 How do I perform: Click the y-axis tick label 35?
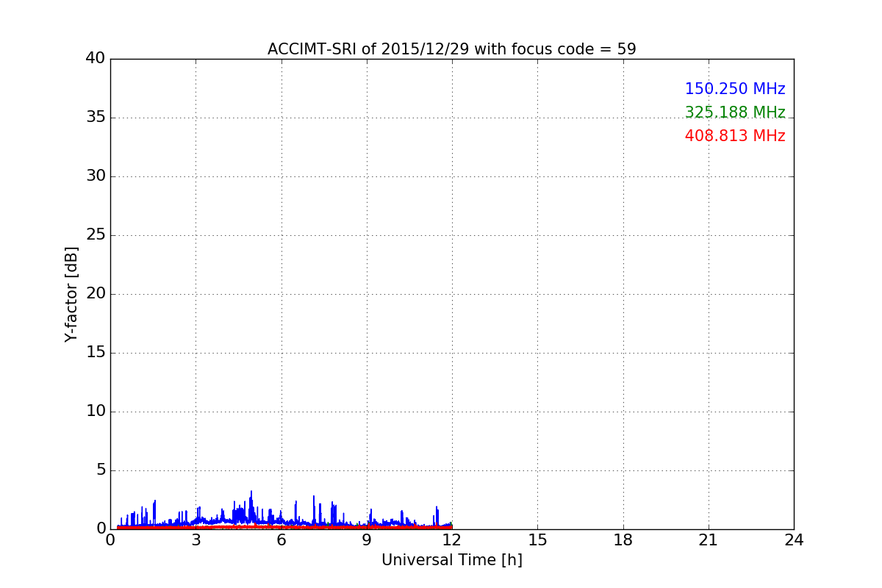click(96, 117)
